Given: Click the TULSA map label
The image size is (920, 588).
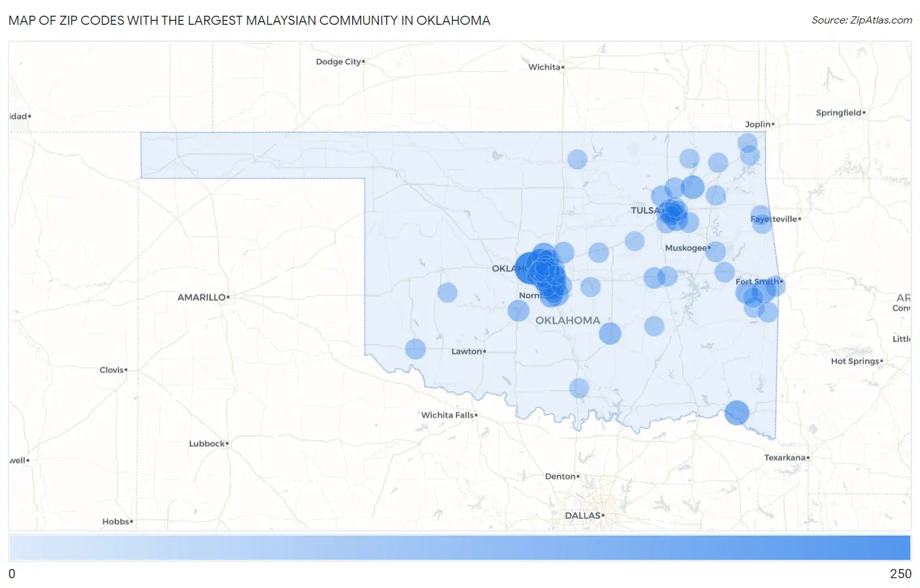Looking at the screenshot, I should [645, 210].
